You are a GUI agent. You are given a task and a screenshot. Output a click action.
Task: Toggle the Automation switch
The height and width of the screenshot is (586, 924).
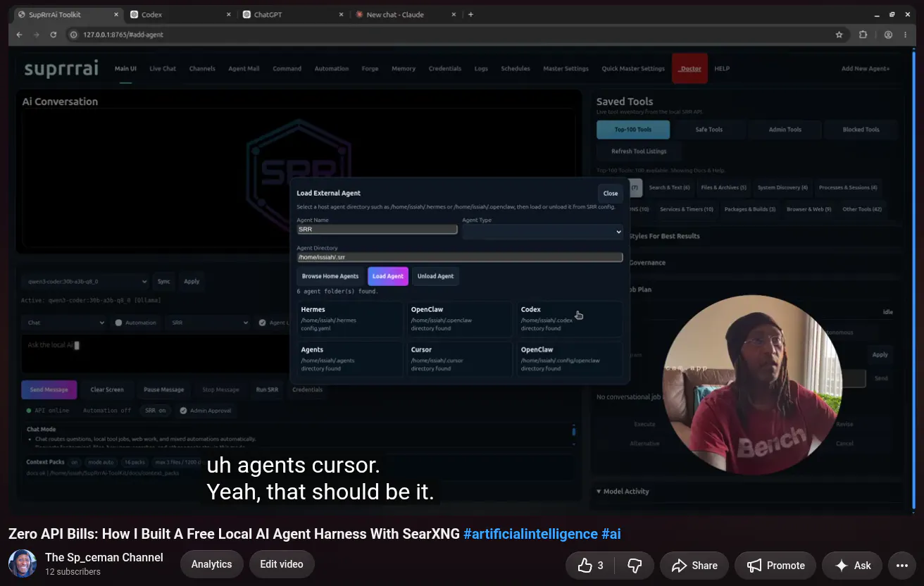click(118, 323)
